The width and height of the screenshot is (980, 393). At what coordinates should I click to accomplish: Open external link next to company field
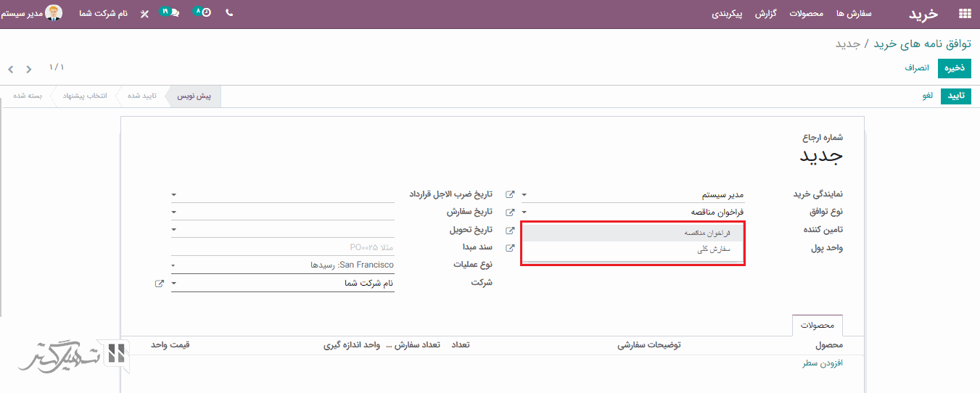(160, 284)
